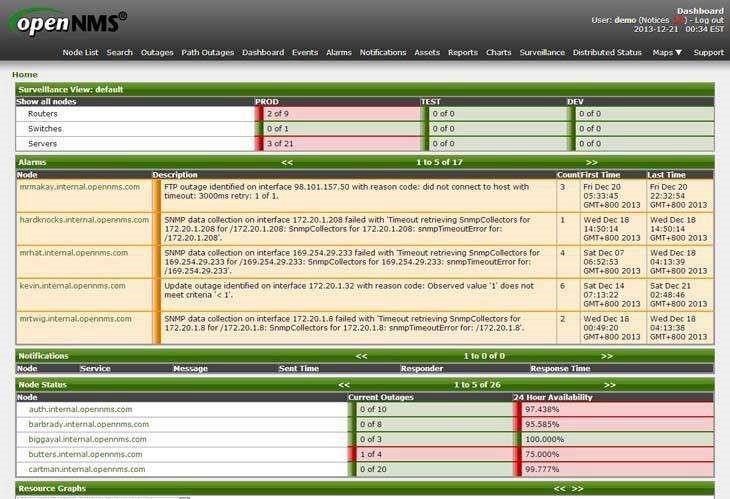Click Show all nodes in Surveillance View

tap(46, 101)
